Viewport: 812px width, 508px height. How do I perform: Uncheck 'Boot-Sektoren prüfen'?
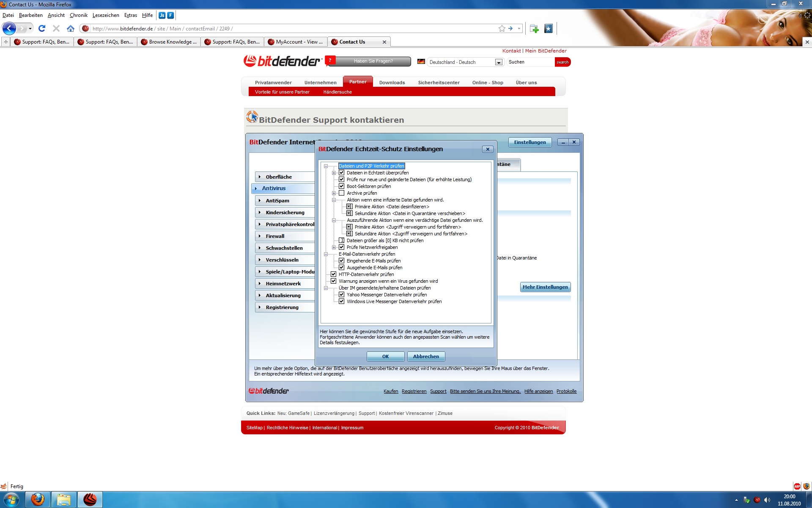[x=342, y=186]
